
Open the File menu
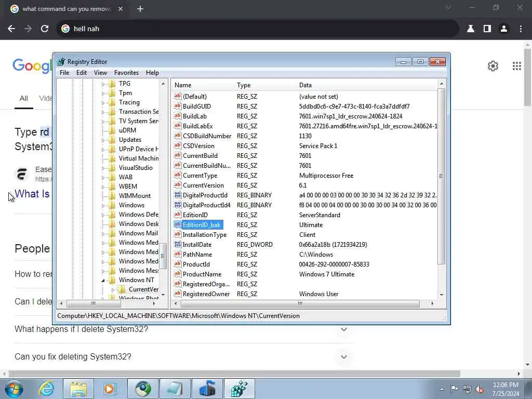click(x=64, y=73)
